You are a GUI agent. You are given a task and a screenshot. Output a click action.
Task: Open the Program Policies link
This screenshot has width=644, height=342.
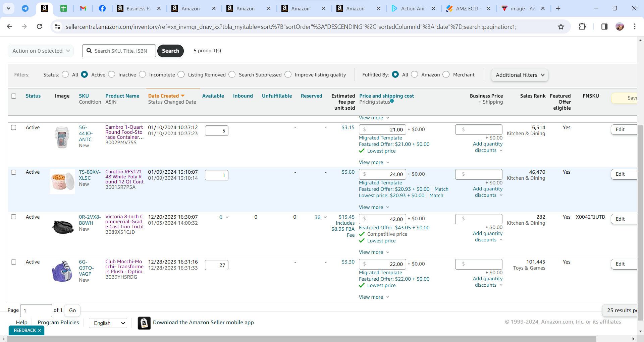(58, 323)
